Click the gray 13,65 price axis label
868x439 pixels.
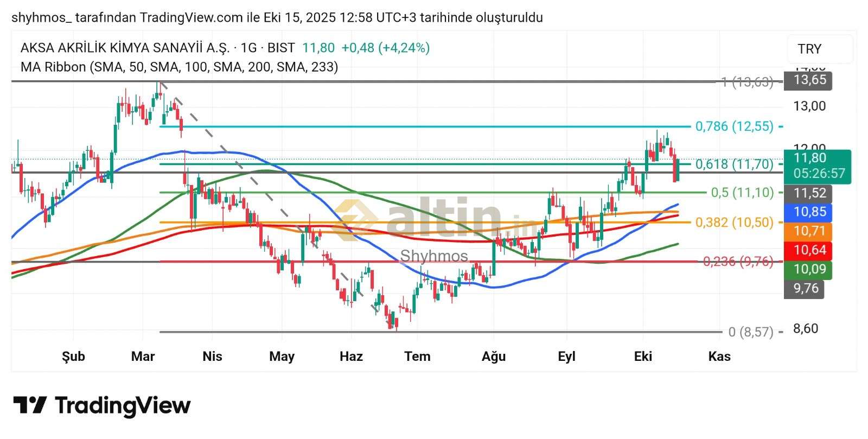tap(809, 80)
